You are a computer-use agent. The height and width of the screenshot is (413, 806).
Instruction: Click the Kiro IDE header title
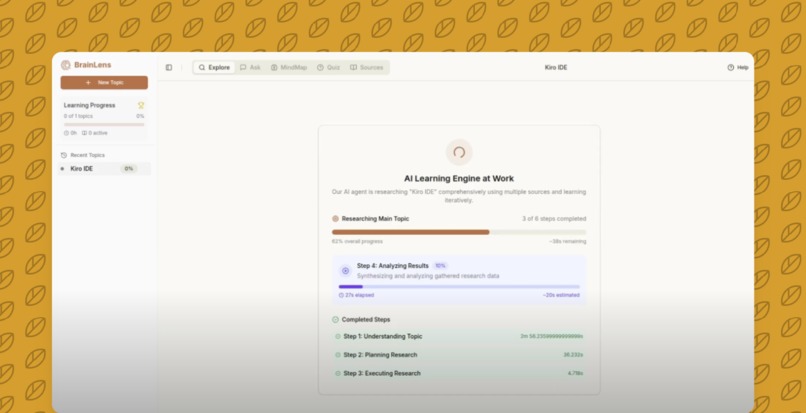[556, 67]
